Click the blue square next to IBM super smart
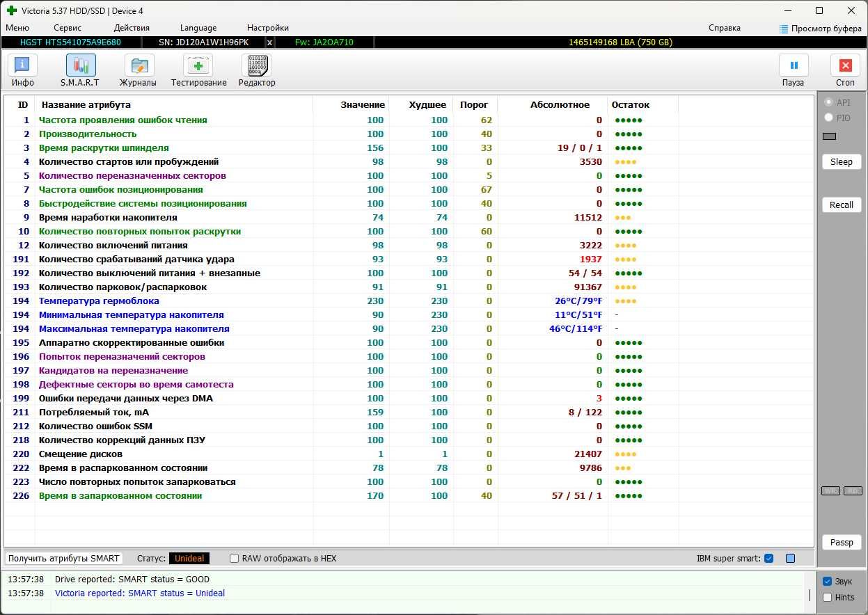Screen dimensions: 868x615 pos(790,558)
